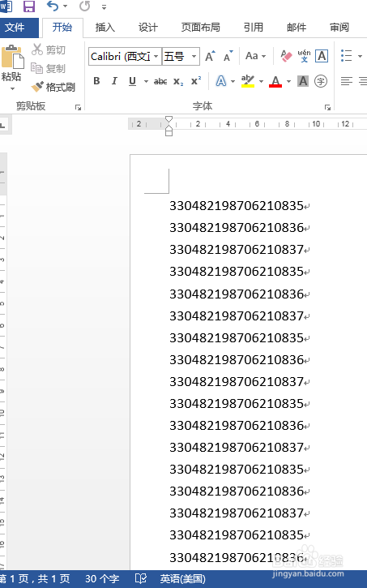Screen dimensions: 367x588
Task: Click the align left paragraph icon
Action: click(347, 81)
